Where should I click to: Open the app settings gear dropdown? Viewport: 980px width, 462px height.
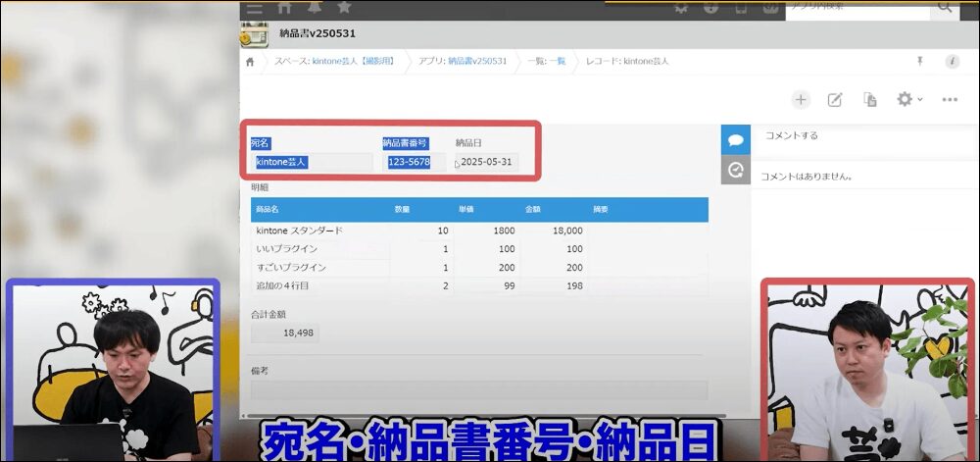909,99
